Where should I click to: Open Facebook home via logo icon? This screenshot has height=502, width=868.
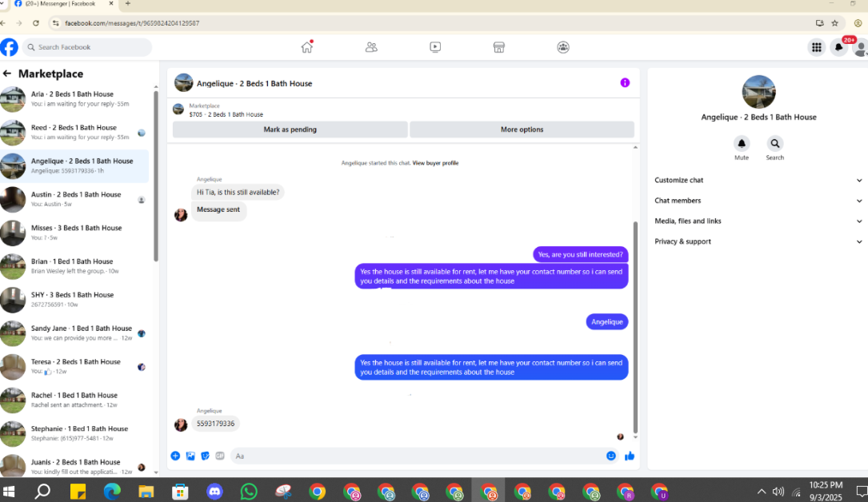click(9, 47)
